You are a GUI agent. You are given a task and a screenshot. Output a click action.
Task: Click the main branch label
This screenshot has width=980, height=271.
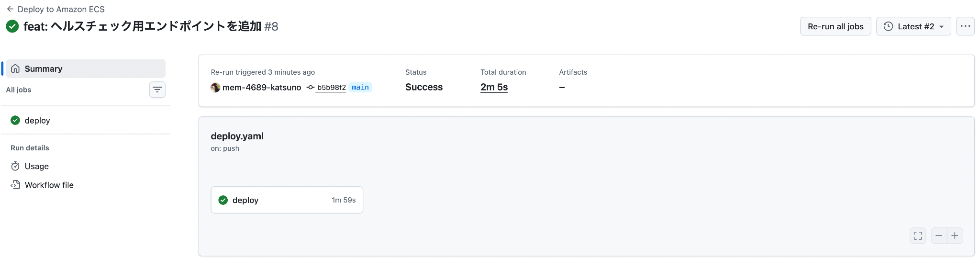(360, 87)
